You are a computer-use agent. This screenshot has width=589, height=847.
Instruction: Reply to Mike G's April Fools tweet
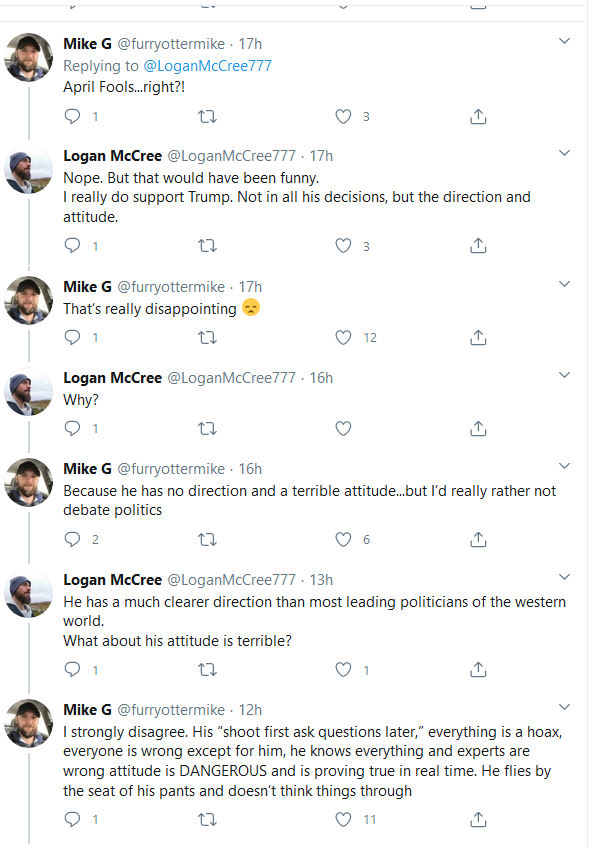pyautogui.click(x=70, y=116)
